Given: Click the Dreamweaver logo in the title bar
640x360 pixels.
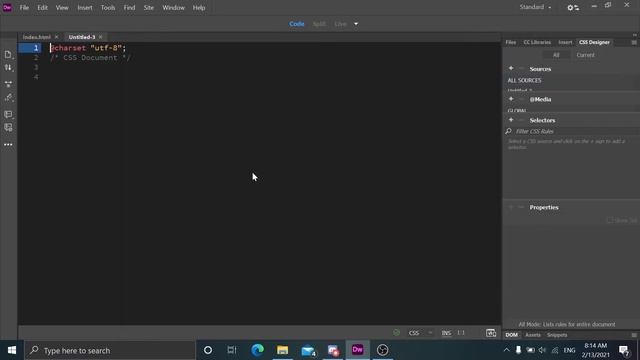Looking at the screenshot, I should pyautogui.click(x=7, y=7).
